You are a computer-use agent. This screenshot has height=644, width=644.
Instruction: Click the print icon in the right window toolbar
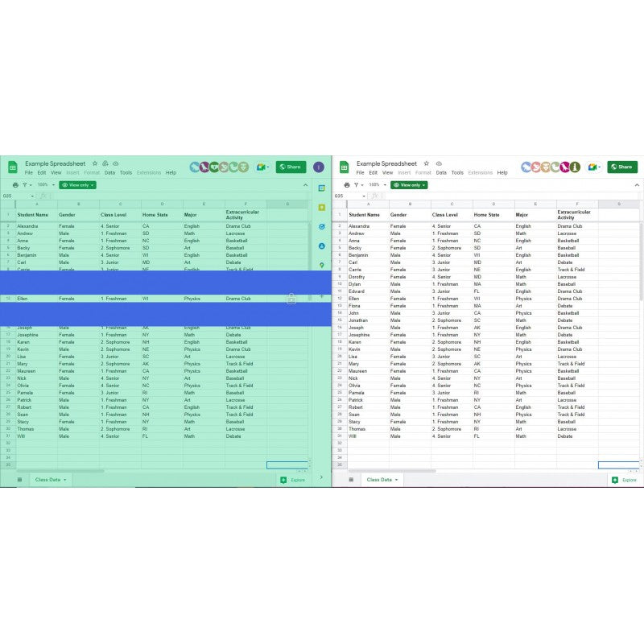pos(347,185)
